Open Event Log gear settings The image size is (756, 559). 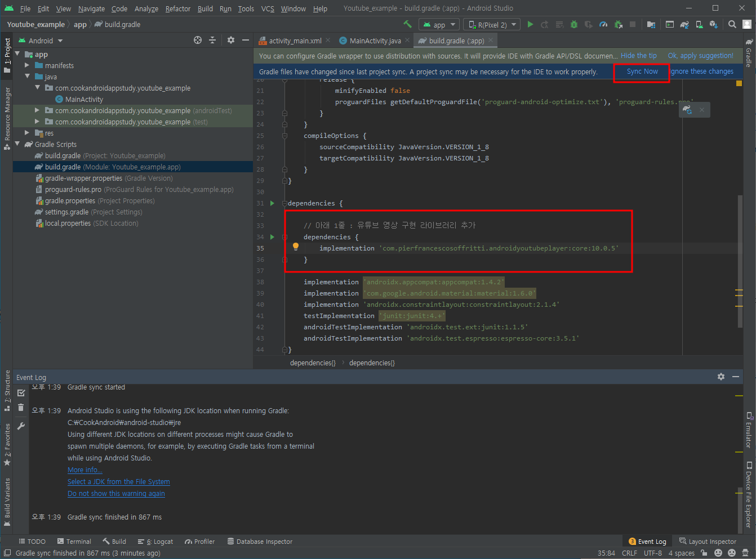coord(721,377)
